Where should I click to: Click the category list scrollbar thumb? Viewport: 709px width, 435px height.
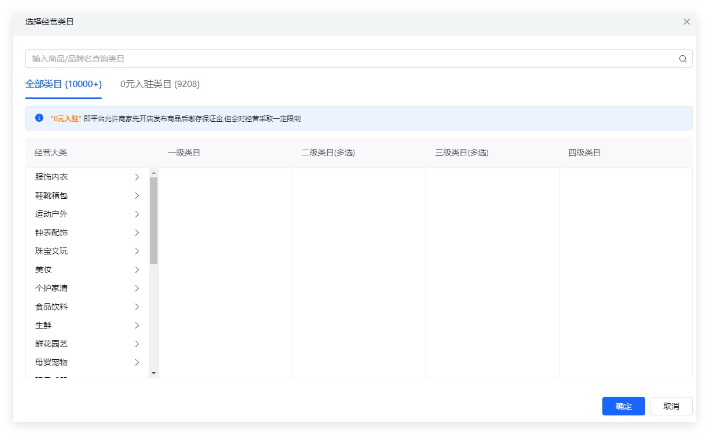coord(154,220)
